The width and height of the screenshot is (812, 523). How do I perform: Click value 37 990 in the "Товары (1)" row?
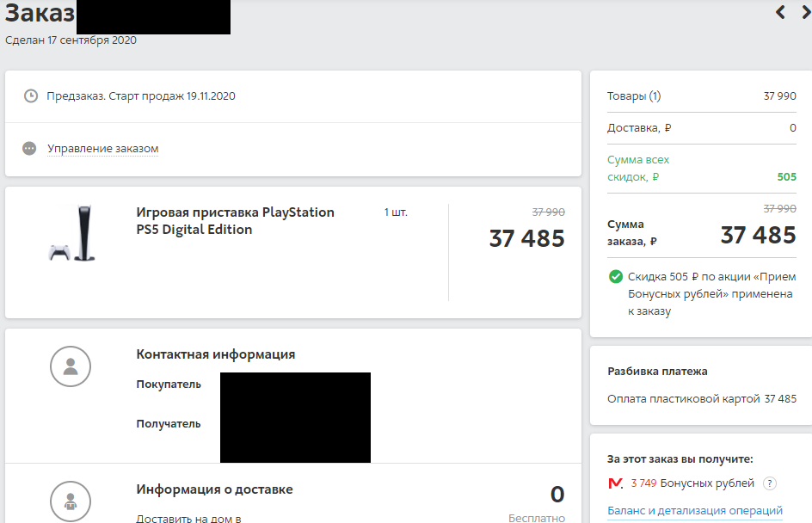780,96
